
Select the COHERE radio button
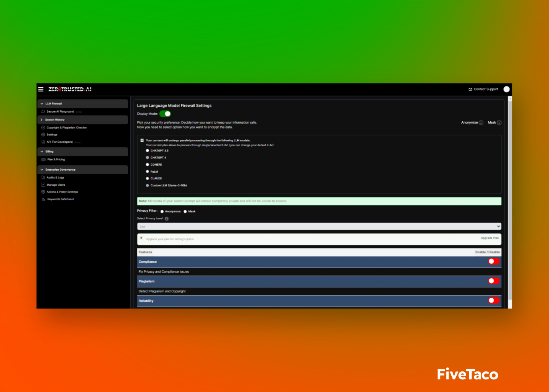pos(147,165)
